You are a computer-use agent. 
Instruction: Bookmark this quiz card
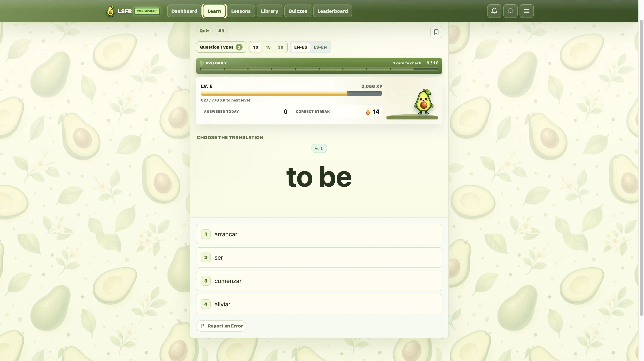[x=436, y=32]
